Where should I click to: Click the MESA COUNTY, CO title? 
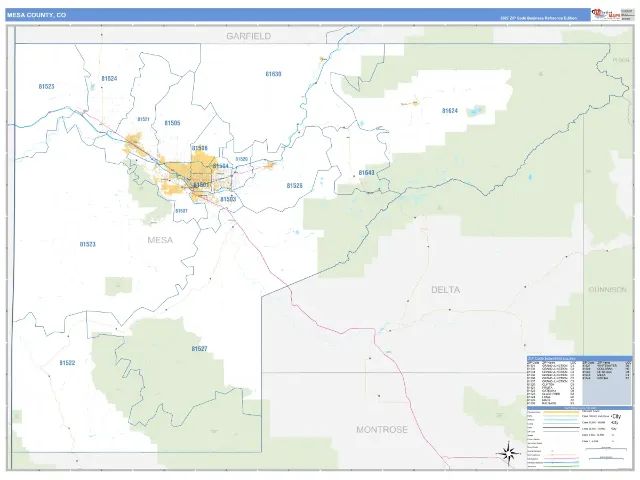pyautogui.click(x=36, y=15)
